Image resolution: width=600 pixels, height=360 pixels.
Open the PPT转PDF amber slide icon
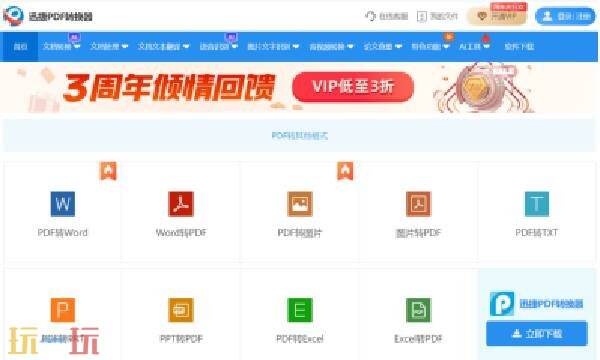point(181,310)
